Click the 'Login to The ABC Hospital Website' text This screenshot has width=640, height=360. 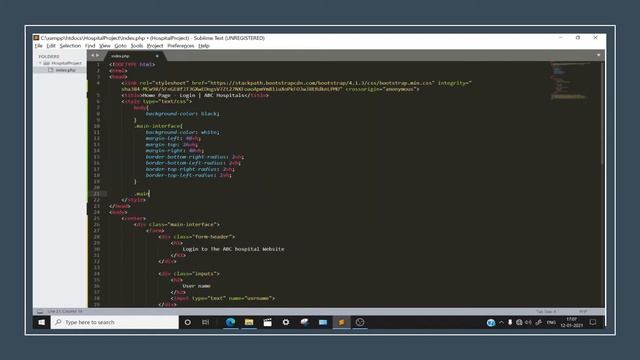coord(233,249)
